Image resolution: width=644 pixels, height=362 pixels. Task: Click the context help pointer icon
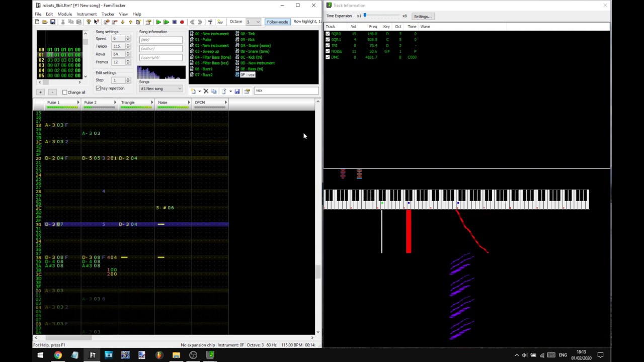click(x=96, y=22)
